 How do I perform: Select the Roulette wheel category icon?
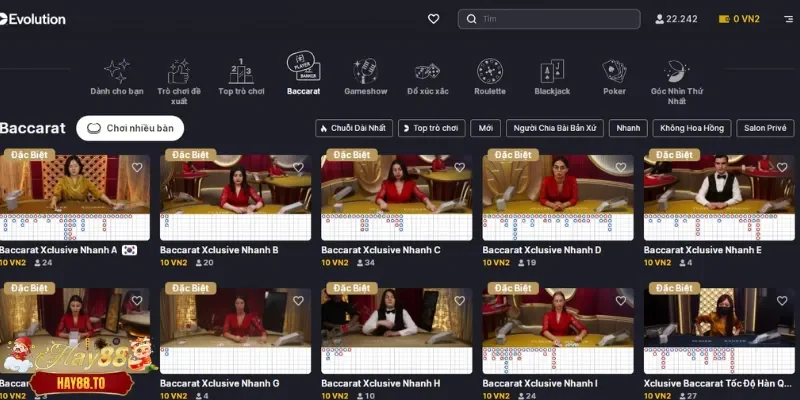tap(490, 71)
